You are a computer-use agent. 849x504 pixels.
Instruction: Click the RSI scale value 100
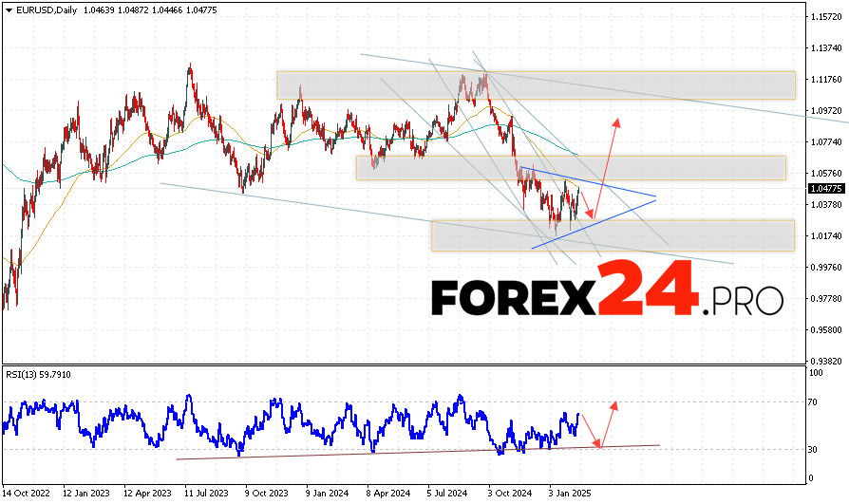[x=816, y=372]
